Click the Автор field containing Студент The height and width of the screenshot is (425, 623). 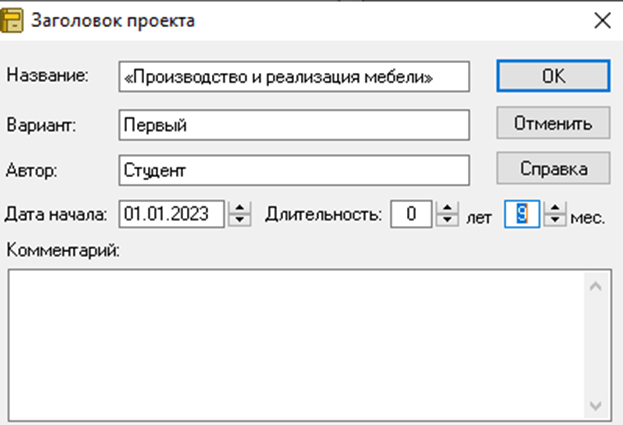point(294,170)
